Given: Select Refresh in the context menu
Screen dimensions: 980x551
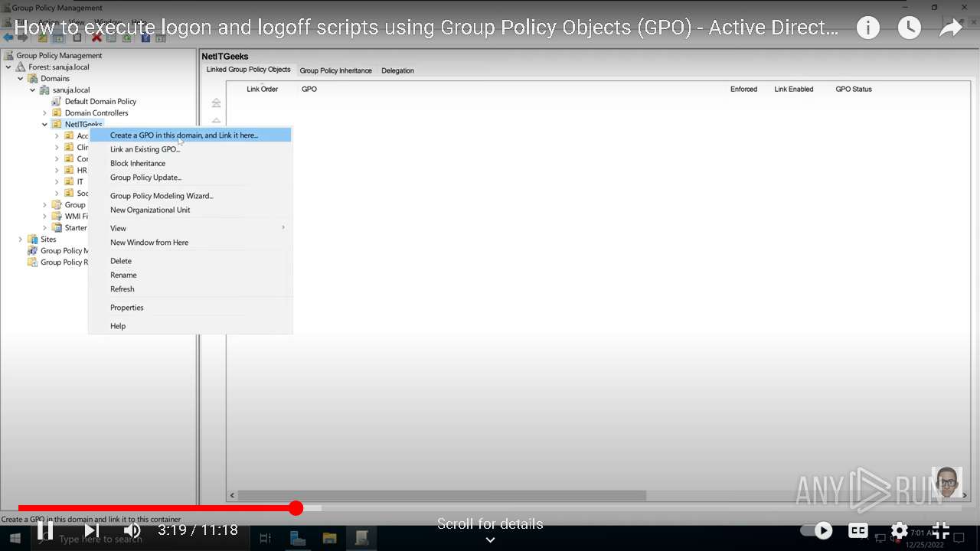Looking at the screenshot, I should pos(191,289).
